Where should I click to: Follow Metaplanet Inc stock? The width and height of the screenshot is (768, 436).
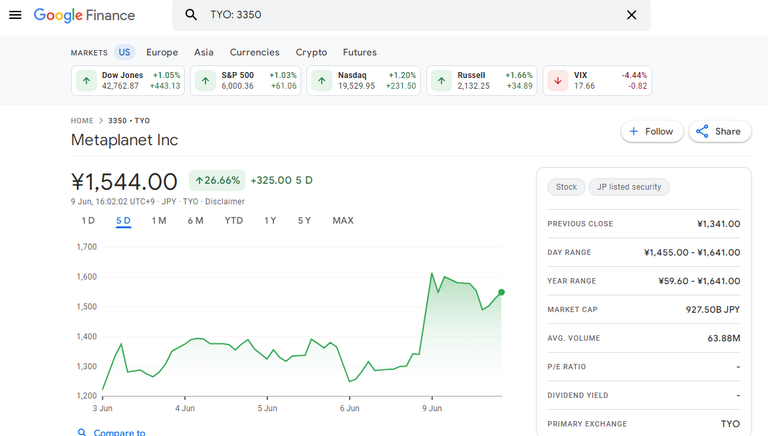[x=651, y=131]
